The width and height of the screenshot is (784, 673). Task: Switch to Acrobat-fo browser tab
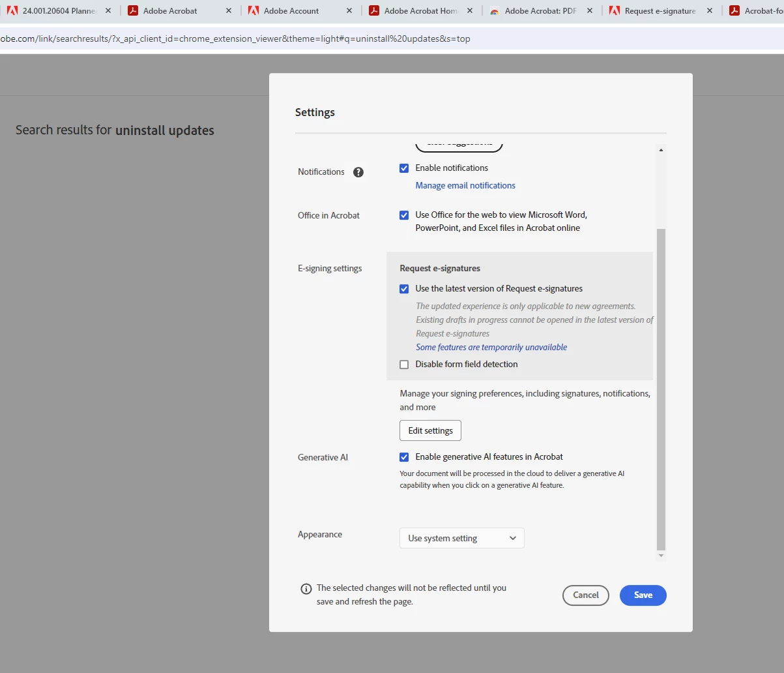pos(756,11)
